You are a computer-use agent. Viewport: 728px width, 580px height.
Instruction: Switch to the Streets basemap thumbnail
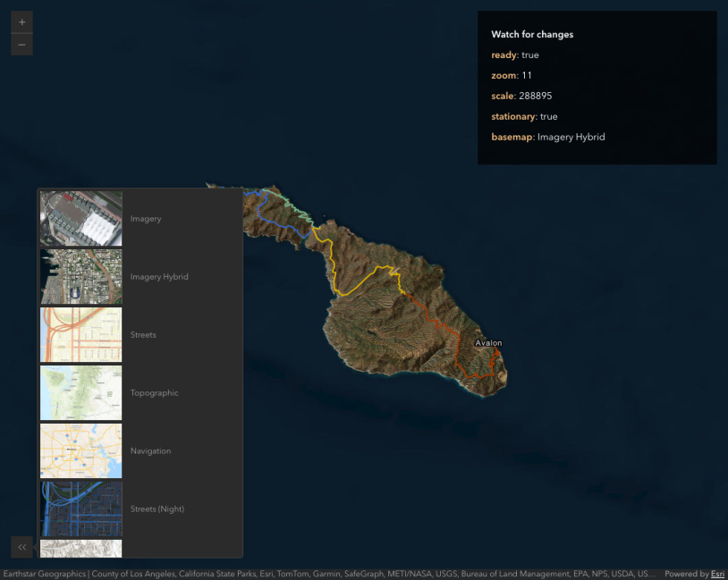(x=81, y=334)
